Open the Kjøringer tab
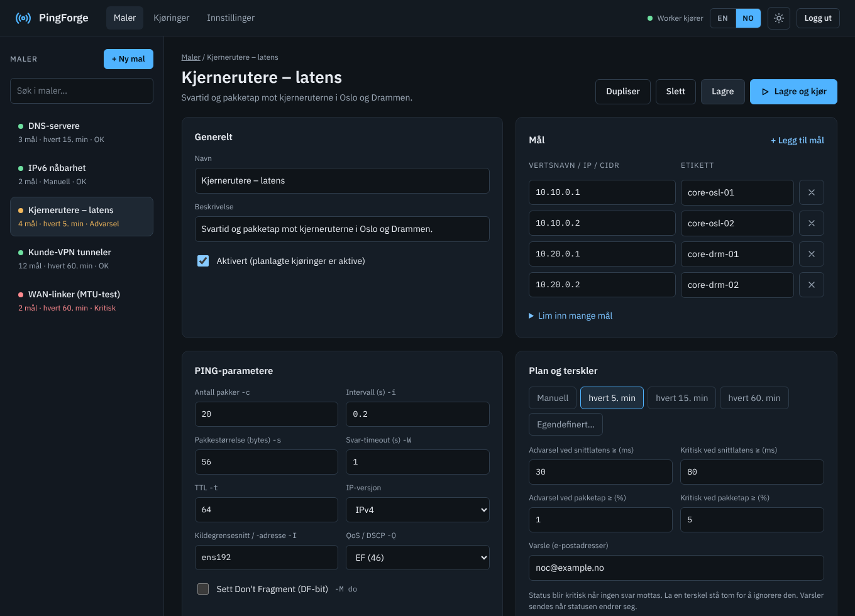 (172, 18)
